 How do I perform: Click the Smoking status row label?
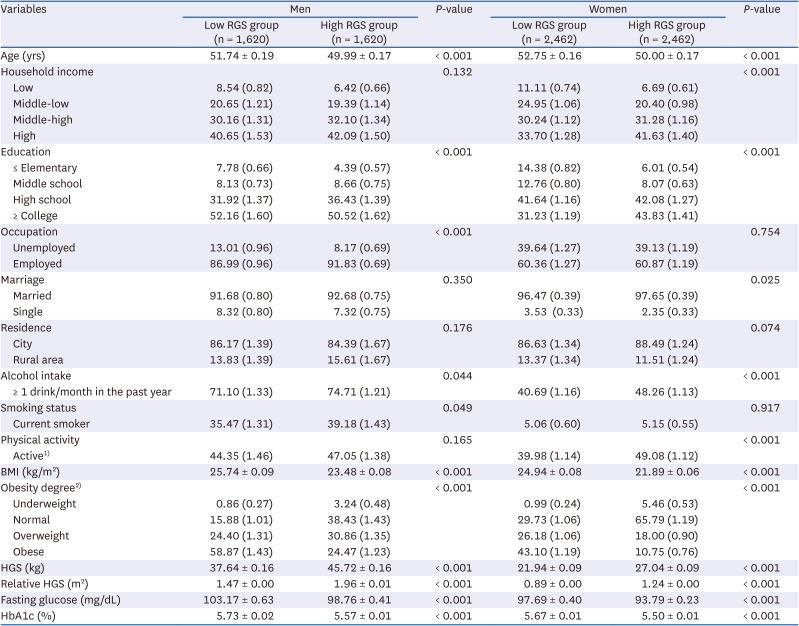pos(38,408)
